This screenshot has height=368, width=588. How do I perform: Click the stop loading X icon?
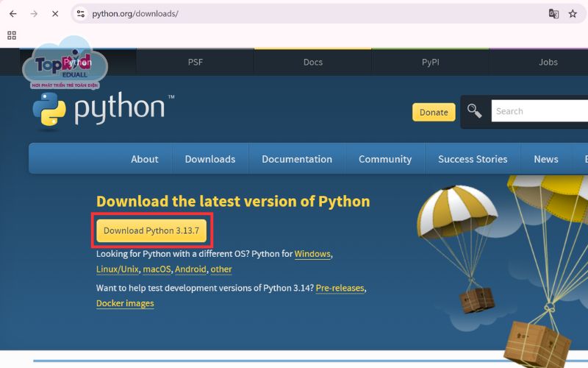(56, 14)
